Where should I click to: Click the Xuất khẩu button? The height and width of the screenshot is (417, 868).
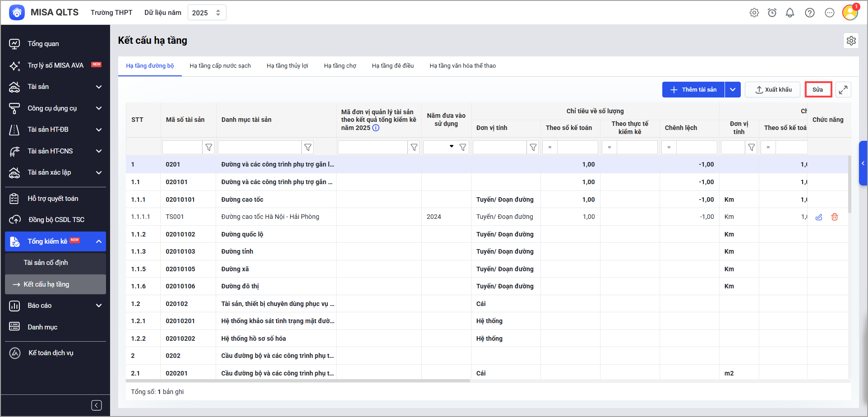point(773,90)
